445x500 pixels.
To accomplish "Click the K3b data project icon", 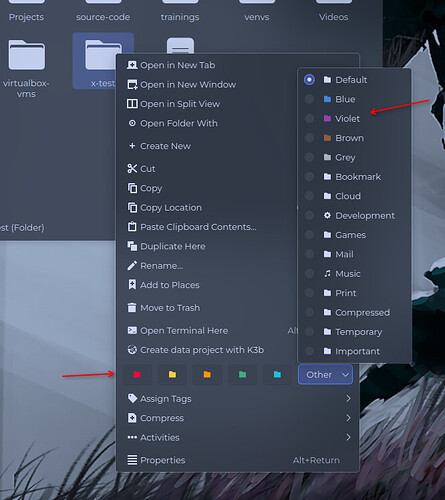I will pos(132,350).
